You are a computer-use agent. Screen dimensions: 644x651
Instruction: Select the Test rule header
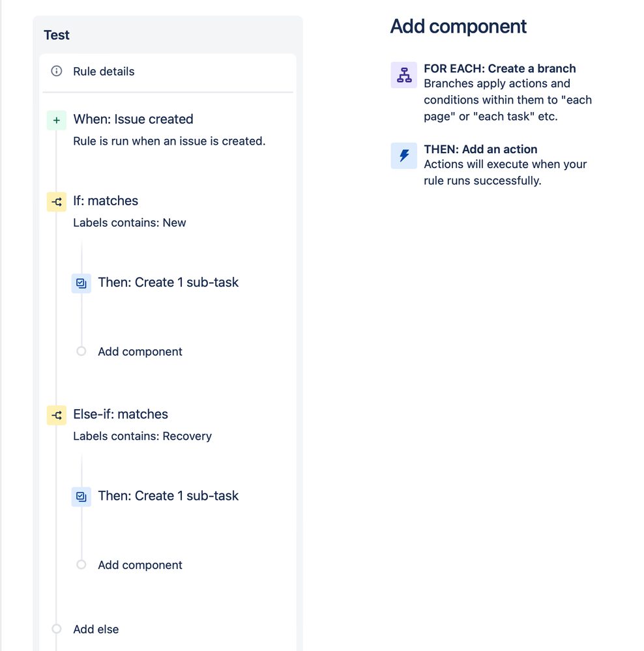[x=56, y=35]
